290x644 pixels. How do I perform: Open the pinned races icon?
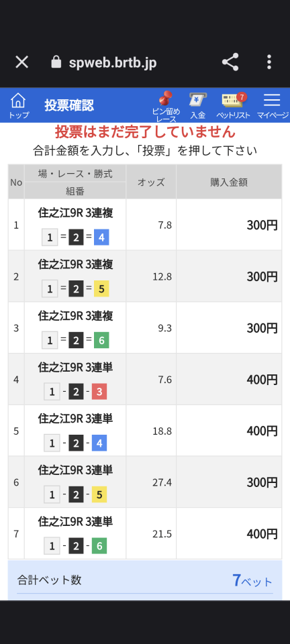click(166, 107)
